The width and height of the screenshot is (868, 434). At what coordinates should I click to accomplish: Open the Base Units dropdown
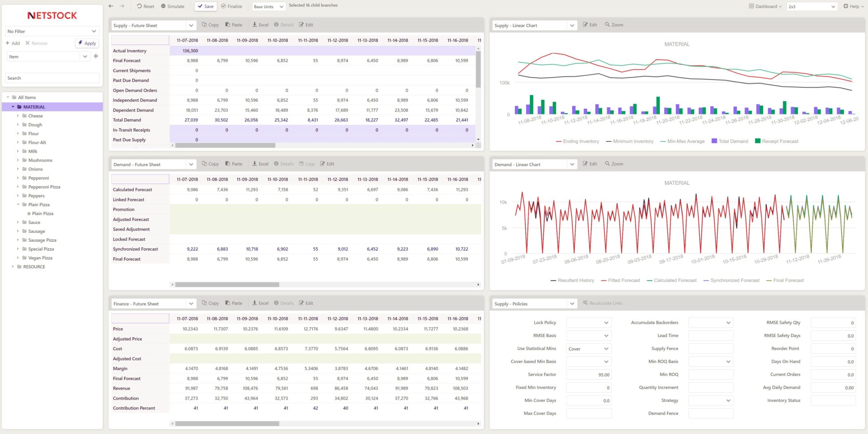(x=269, y=6)
